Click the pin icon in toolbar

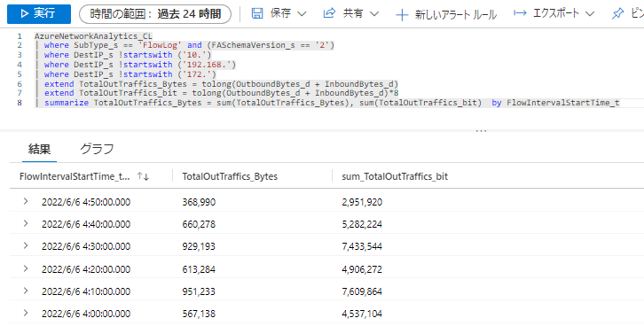pyautogui.click(x=617, y=14)
